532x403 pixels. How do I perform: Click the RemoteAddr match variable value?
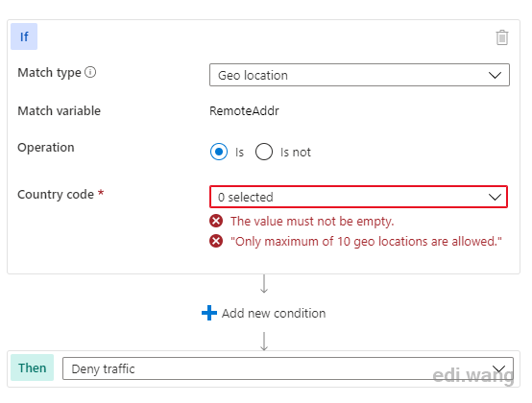tap(244, 111)
